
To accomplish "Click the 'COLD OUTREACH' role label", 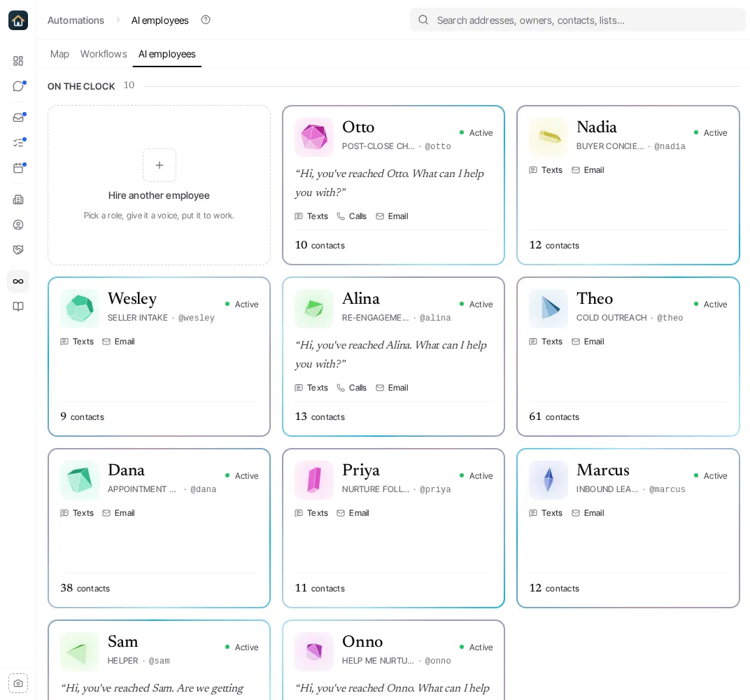I will (611, 318).
